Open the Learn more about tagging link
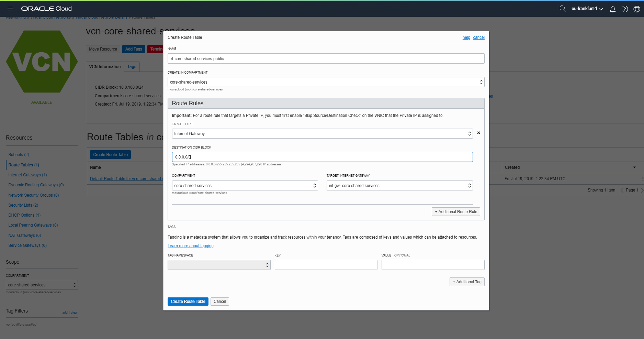644x339 pixels. pyautogui.click(x=190, y=245)
